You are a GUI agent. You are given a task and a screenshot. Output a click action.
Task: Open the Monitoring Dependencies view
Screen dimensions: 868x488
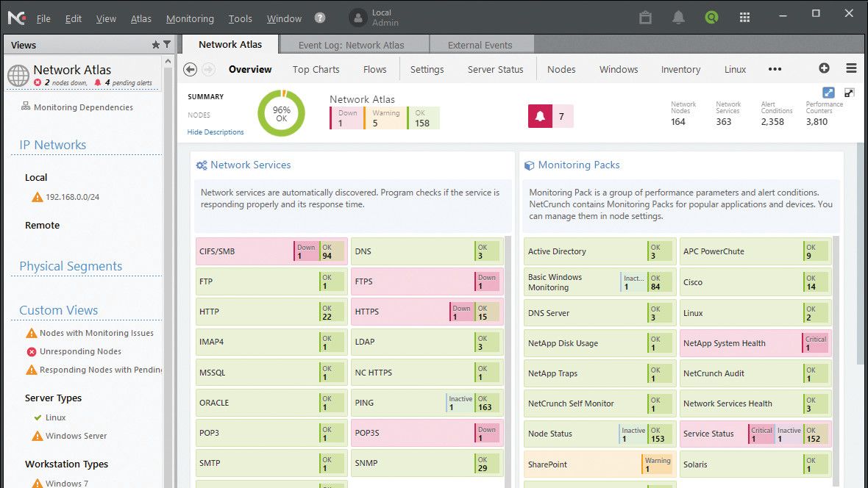[x=83, y=107]
